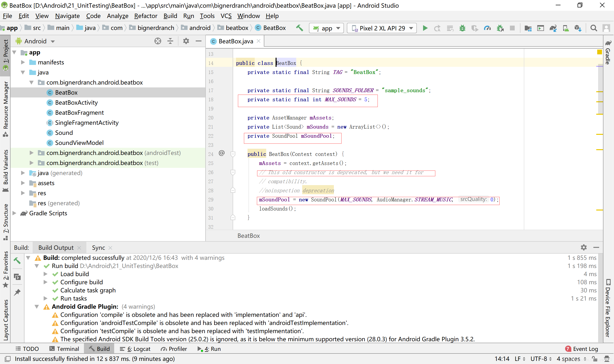Open Project panel gear settings
614x364 pixels.
click(186, 41)
